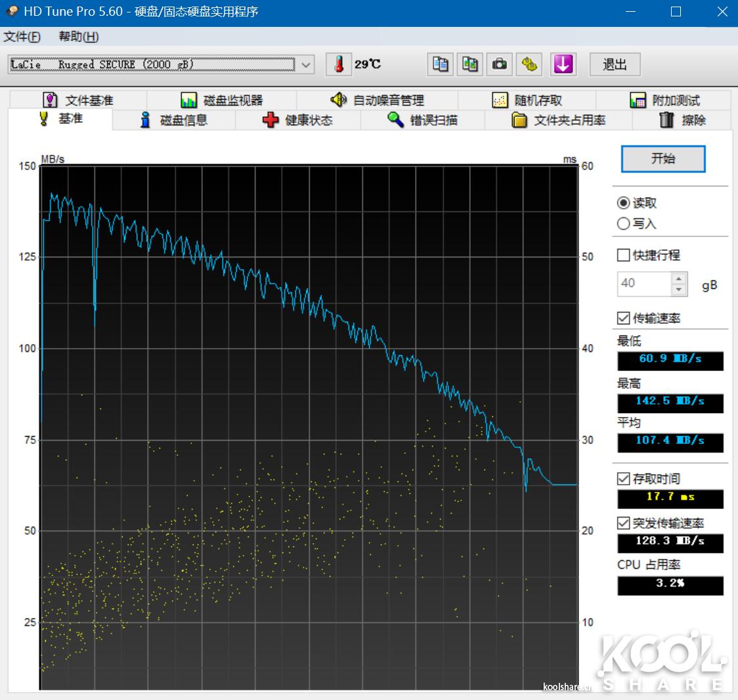Click the 29℃ temperature reading
Screen dimensions: 738x700
click(x=368, y=64)
